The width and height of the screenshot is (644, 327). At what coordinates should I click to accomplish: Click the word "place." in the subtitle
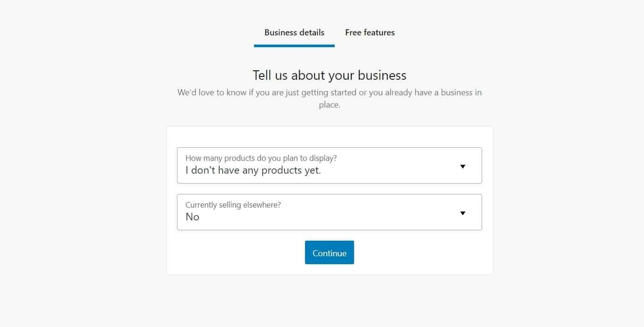[x=329, y=105]
